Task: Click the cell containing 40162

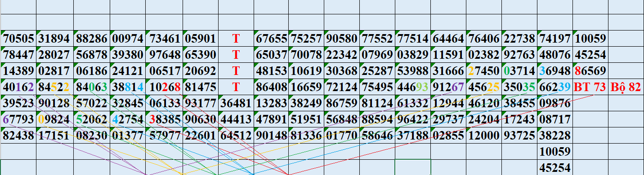Action: click(x=18, y=87)
